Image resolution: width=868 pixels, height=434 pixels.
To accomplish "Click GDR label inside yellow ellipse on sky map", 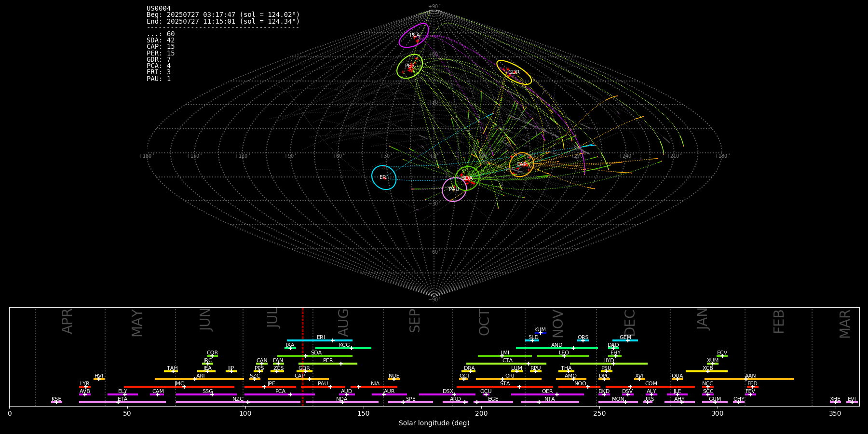I will (514, 72).
